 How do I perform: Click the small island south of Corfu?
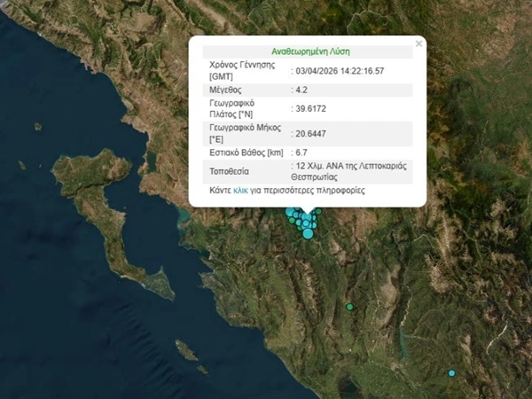[x=187, y=350]
